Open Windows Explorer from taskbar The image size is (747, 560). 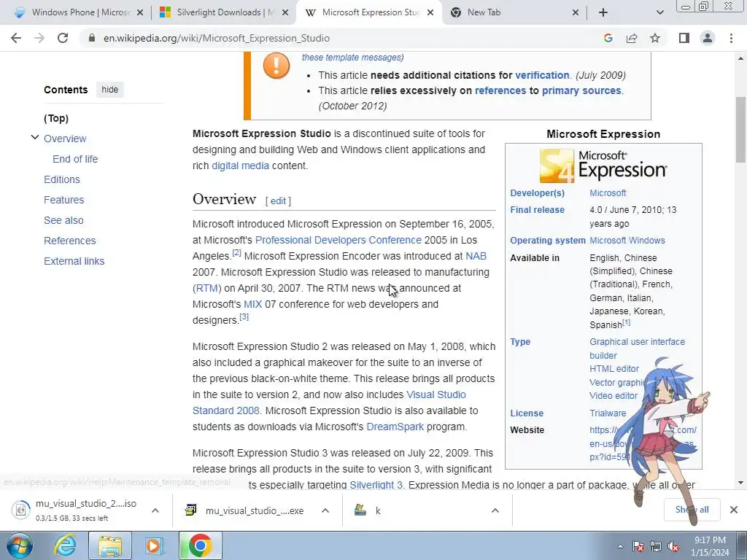click(x=110, y=545)
